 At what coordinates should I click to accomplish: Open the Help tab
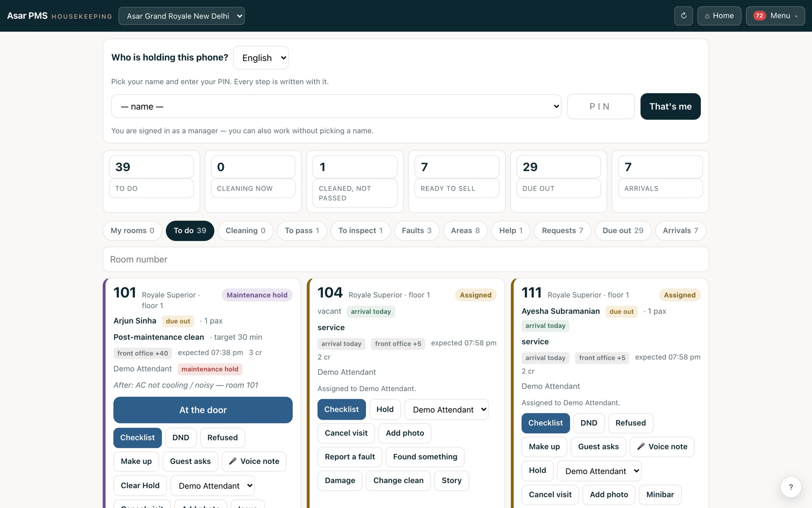[x=511, y=231]
